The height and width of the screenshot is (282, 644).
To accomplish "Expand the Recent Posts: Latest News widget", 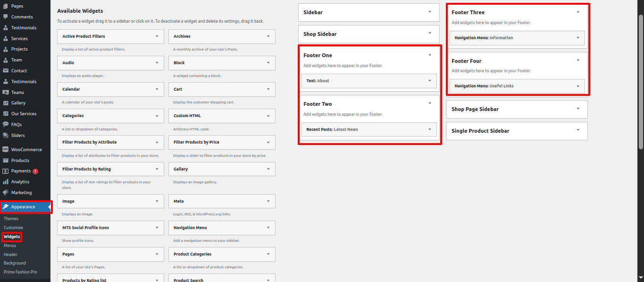I will click(x=429, y=129).
